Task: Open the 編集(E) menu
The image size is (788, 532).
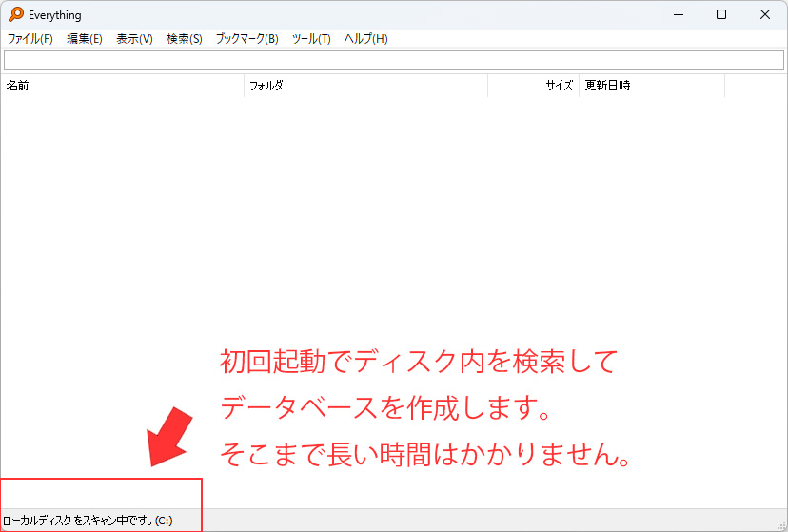Action: tap(85, 39)
